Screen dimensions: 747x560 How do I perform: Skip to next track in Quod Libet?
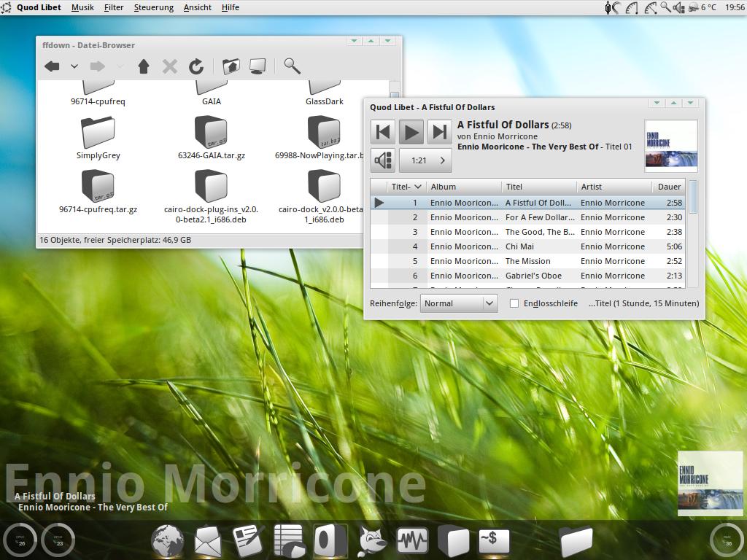pyautogui.click(x=439, y=132)
